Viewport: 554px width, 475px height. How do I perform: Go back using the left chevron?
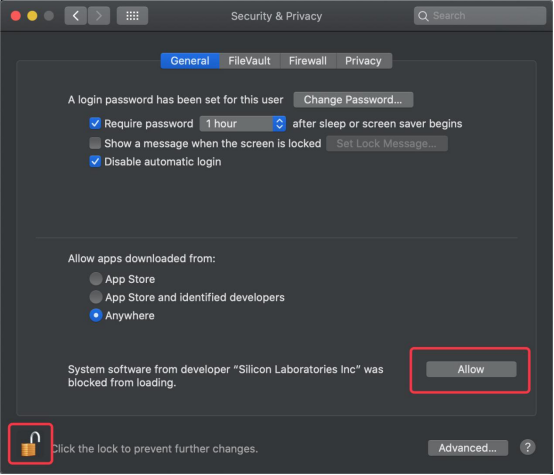click(x=76, y=16)
